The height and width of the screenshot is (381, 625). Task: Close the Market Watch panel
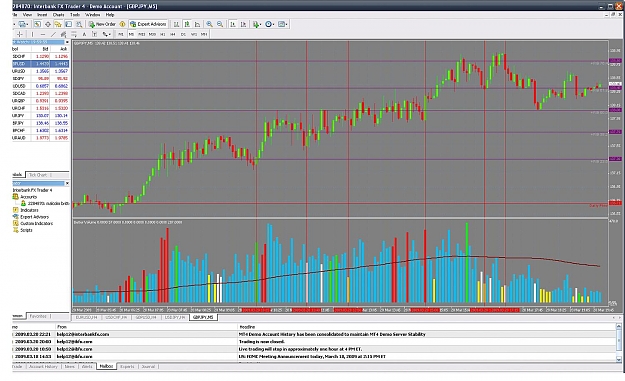click(67, 42)
